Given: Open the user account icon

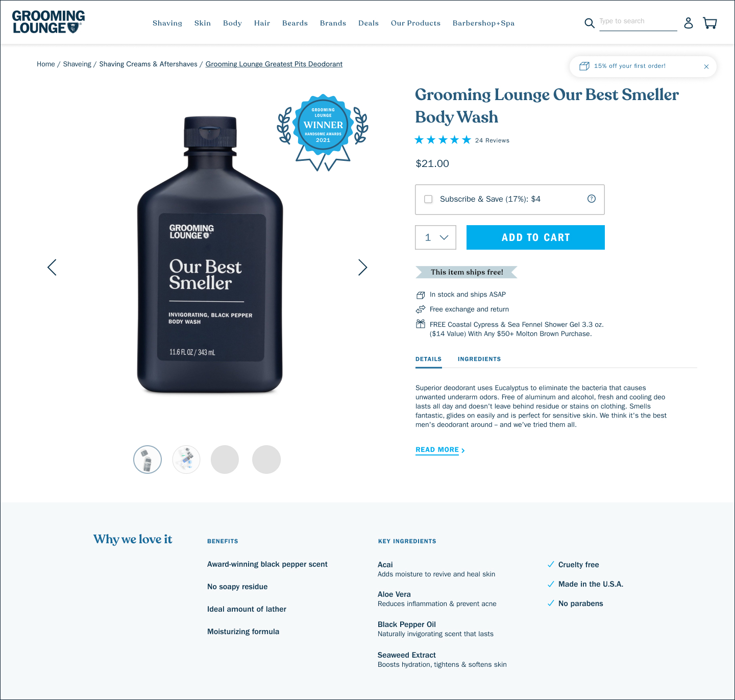Looking at the screenshot, I should (689, 23).
